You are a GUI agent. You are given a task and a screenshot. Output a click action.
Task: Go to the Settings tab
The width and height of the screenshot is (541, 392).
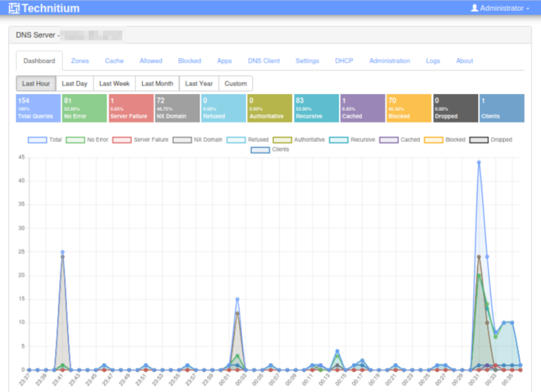click(307, 60)
